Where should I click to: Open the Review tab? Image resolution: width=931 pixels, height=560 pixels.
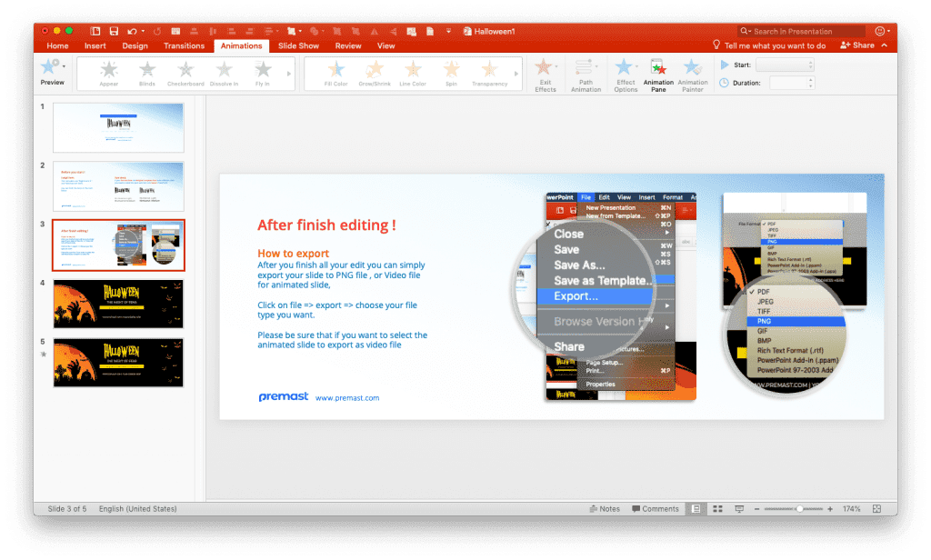348,45
